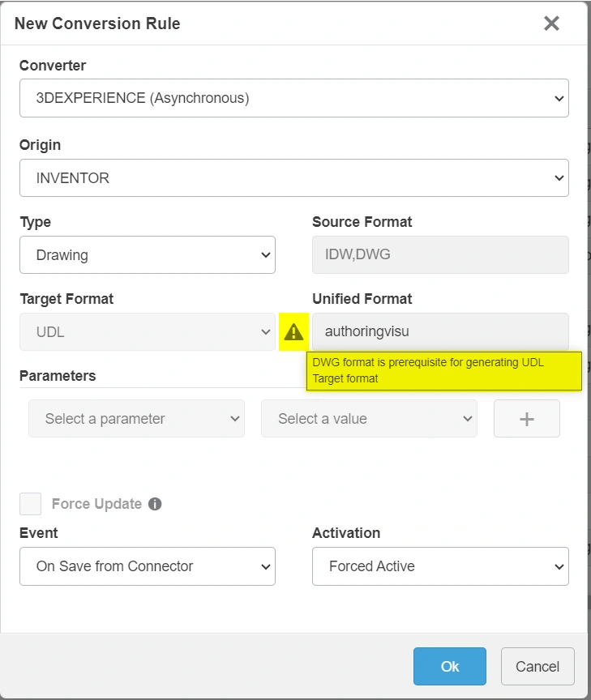Expand the Type dropdown showing Drawing
Viewport: 591px width, 700px height.
pos(148,255)
